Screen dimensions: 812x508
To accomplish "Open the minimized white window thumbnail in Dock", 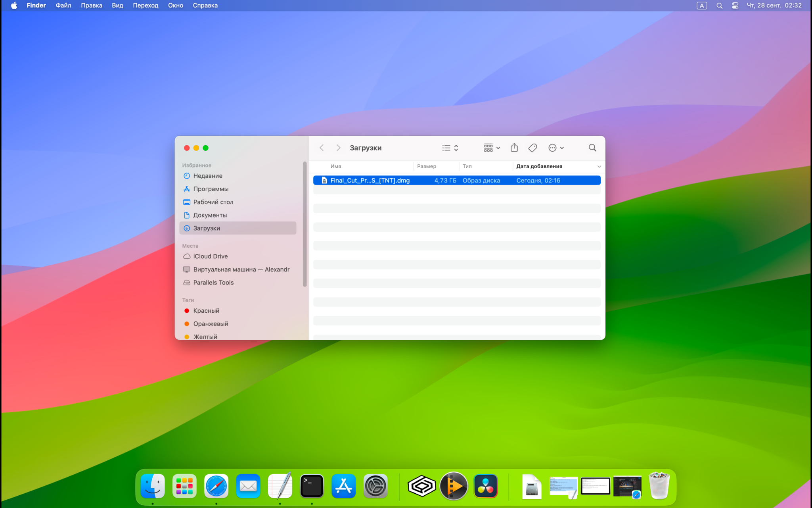I will [596, 486].
